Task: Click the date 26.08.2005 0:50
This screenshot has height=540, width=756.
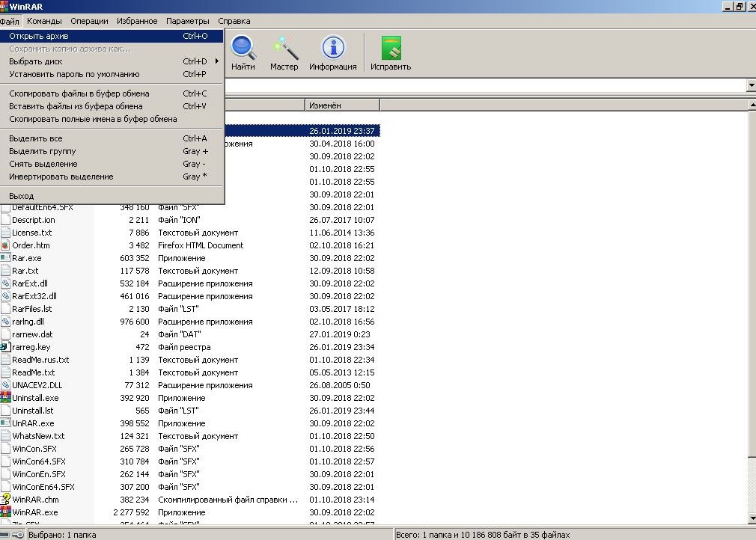Action: (x=339, y=385)
